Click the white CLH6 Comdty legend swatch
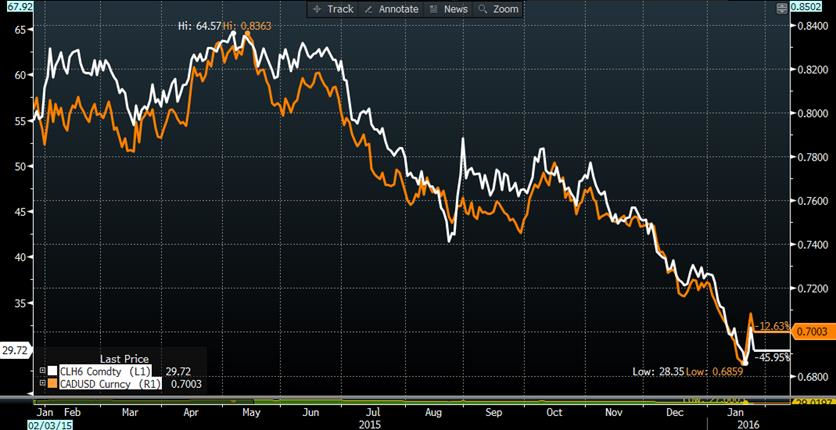The width and height of the screenshot is (836, 430). click(x=51, y=369)
